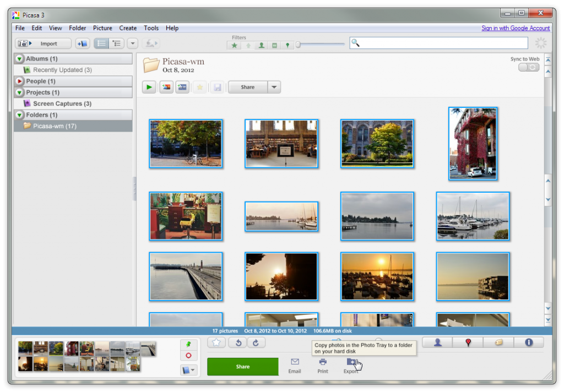This screenshot has width=564, height=392.
Task: Open the Share dropdown arrow in folder header
Action: 274,87
